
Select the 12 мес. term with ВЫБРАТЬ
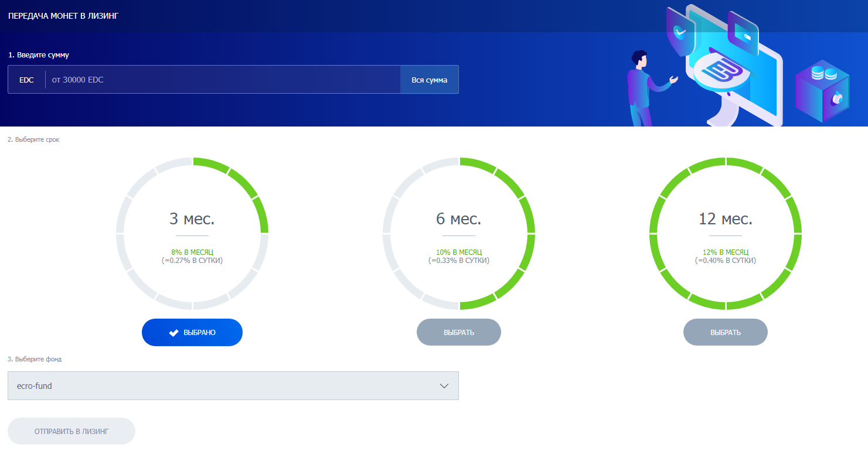(x=726, y=332)
